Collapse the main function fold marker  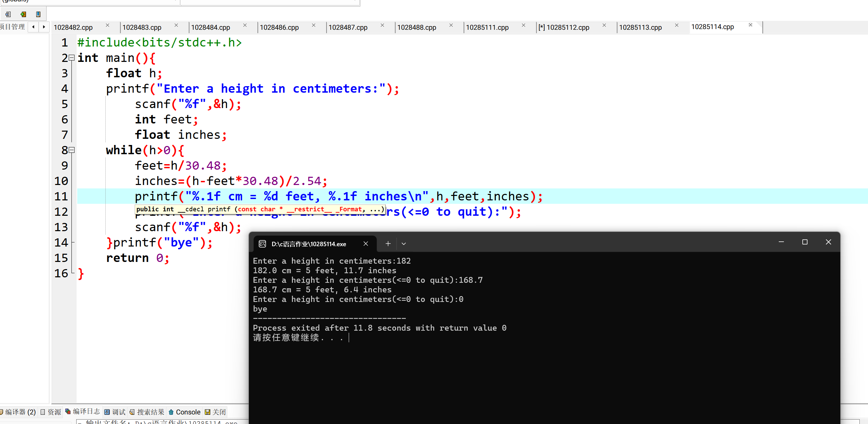coord(72,58)
